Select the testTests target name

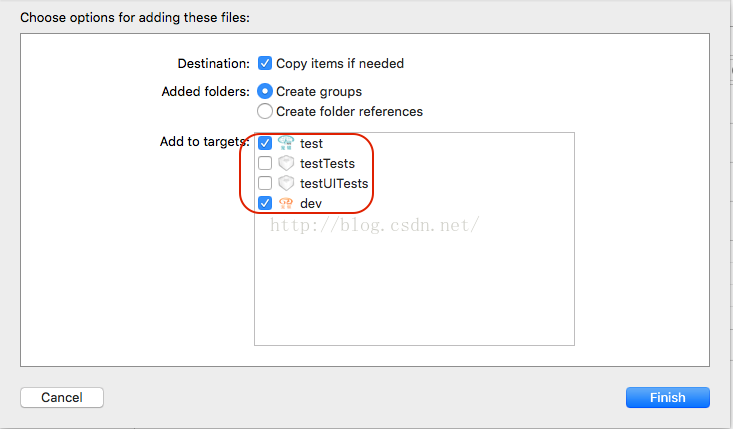(x=327, y=163)
